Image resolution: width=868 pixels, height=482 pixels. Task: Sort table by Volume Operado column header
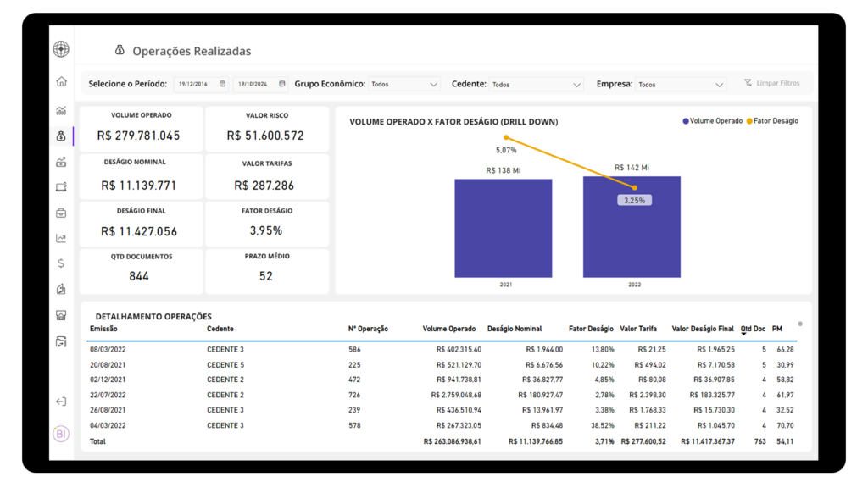tap(449, 329)
